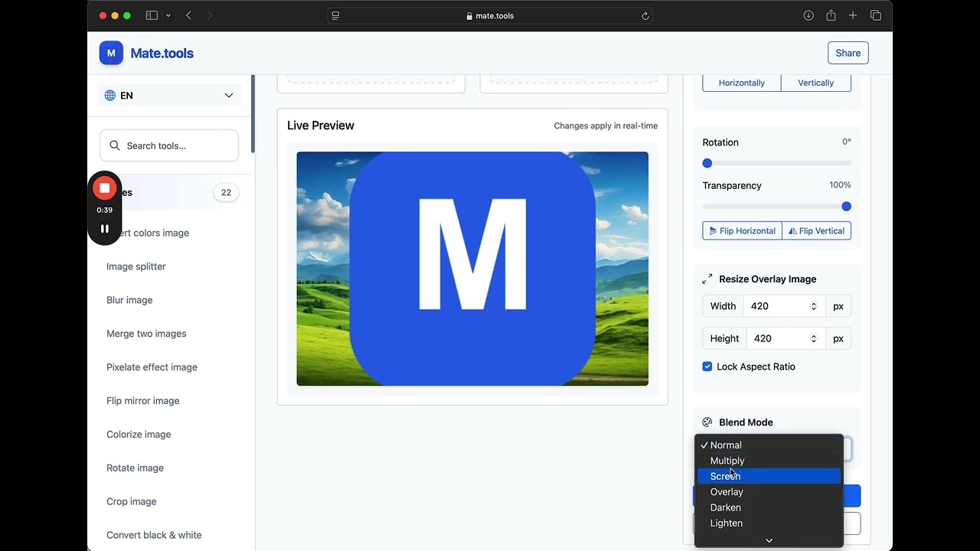
Task: Click the Share button
Action: click(848, 53)
